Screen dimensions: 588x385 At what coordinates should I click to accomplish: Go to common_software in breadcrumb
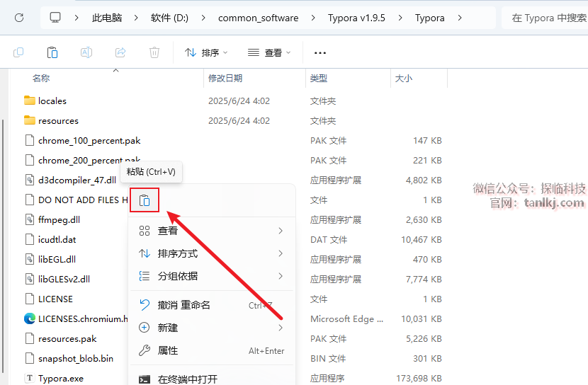coord(259,18)
